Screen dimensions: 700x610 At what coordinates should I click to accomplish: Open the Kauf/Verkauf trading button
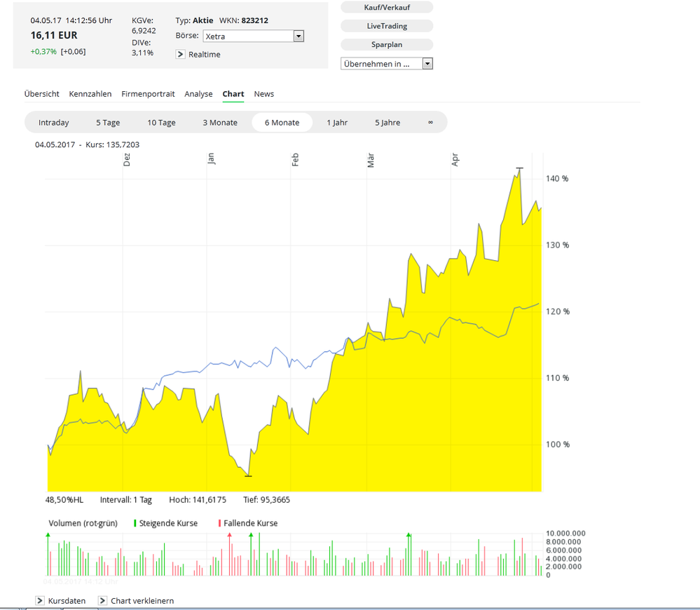click(x=386, y=7)
